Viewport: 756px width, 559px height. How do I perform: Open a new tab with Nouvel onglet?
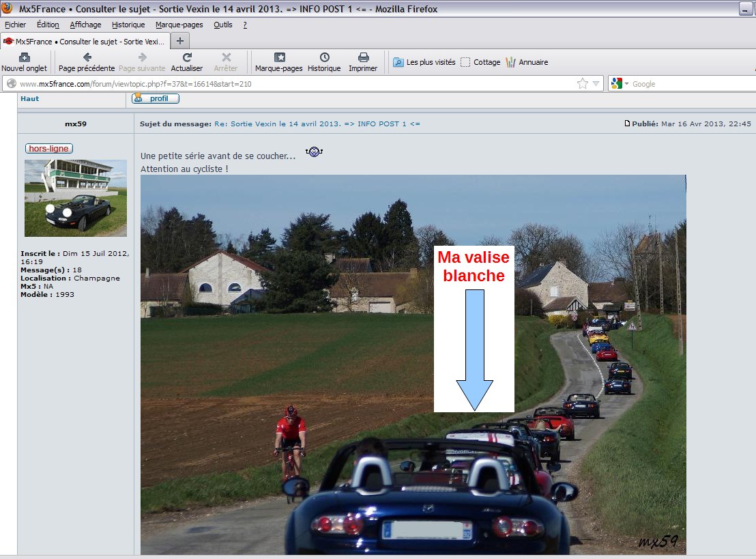point(24,62)
